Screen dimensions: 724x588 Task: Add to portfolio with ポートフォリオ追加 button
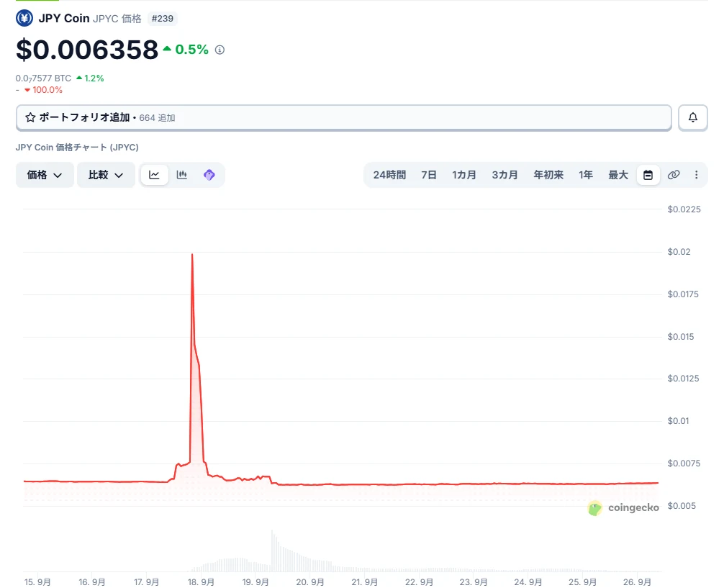[x=343, y=118]
